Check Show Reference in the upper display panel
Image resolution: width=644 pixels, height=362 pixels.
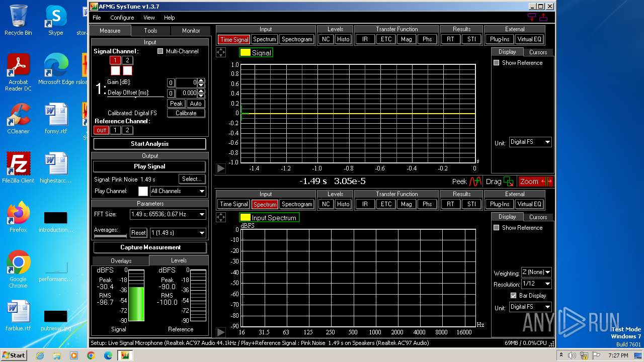coord(497,63)
